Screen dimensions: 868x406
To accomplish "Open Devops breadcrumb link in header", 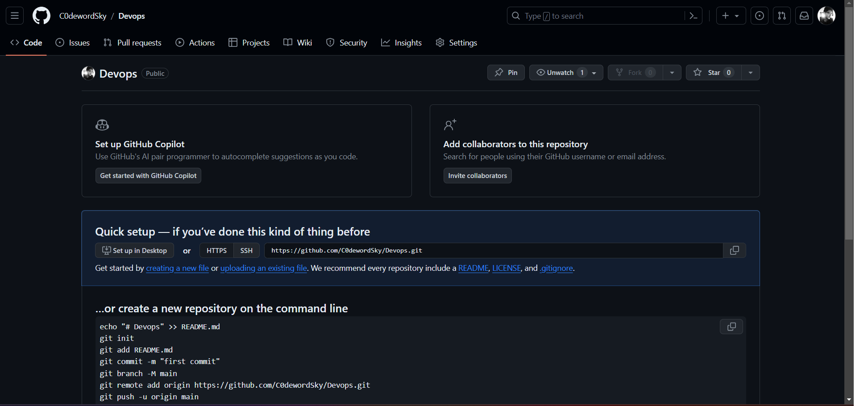I will coord(132,16).
